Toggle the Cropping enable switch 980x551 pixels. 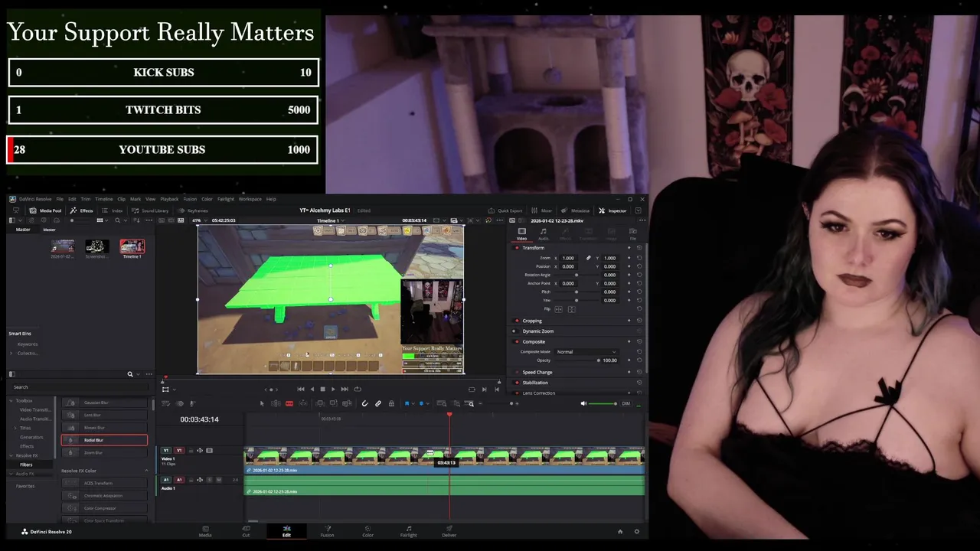click(x=516, y=321)
